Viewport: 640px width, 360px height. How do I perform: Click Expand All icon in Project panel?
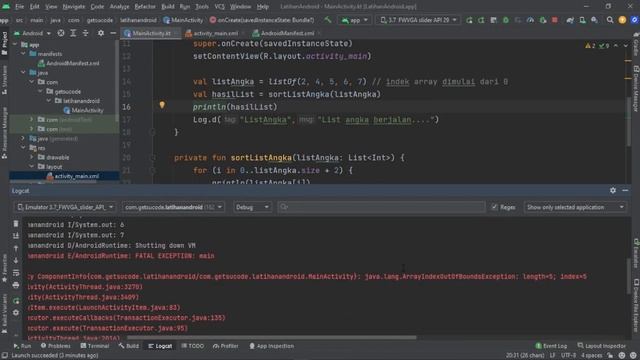73,33
